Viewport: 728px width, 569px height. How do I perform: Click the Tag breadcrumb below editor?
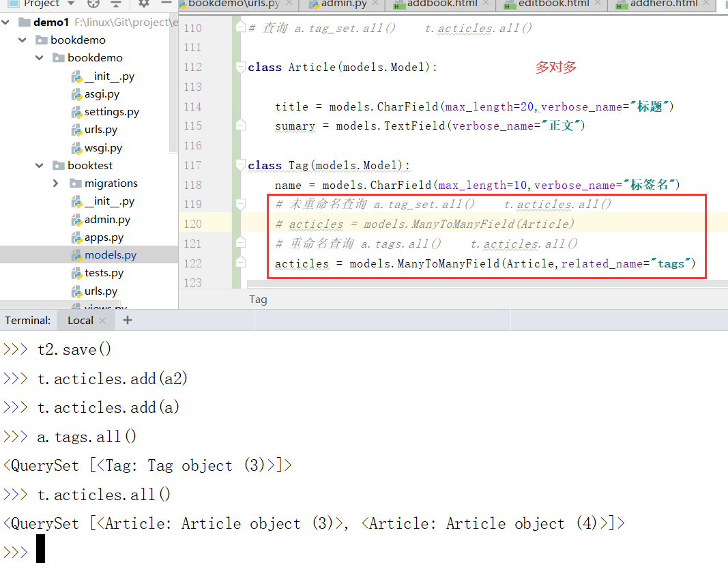(258, 300)
